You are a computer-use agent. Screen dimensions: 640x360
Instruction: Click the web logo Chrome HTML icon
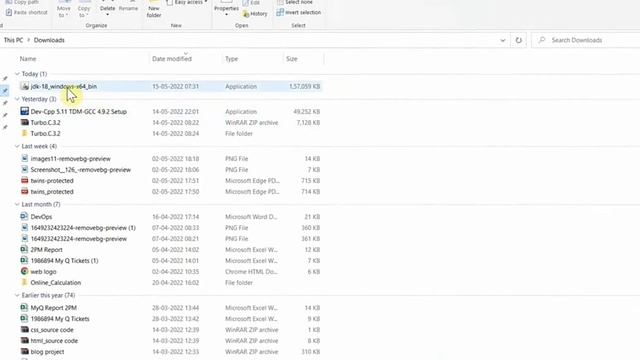[x=24, y=271]
